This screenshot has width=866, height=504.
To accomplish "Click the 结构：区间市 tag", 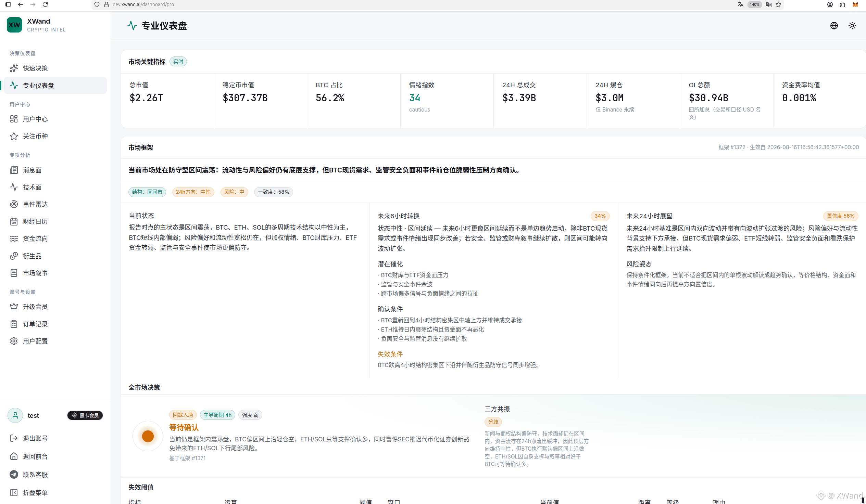I will pyautogui.click(x=147, y=192).
